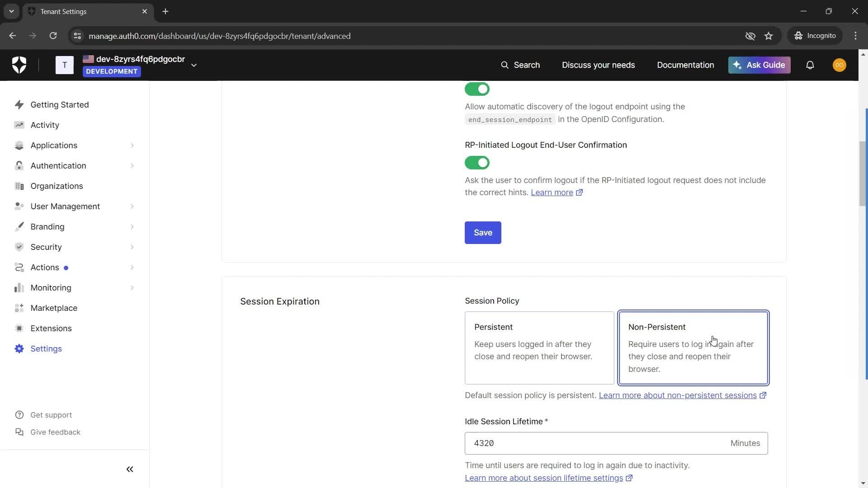Click the Actions flow icon

pos(19,267)
